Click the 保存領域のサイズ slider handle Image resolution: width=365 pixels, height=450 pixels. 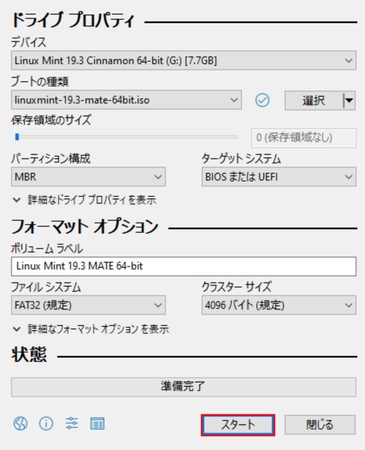[17, 137]
